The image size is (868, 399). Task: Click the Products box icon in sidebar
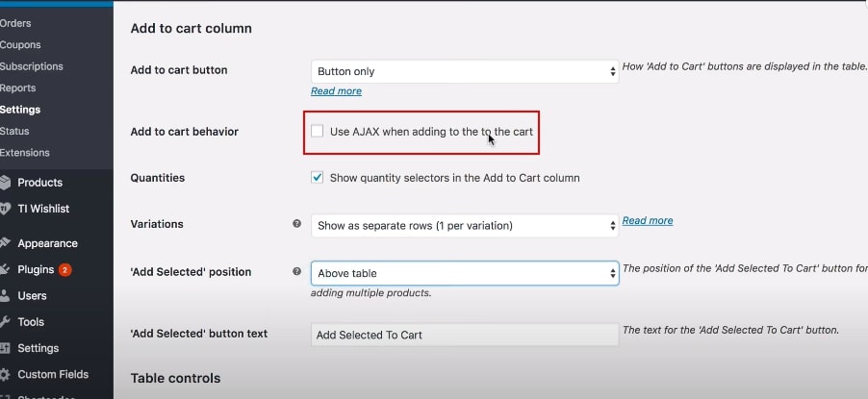[x=6, y=183]
